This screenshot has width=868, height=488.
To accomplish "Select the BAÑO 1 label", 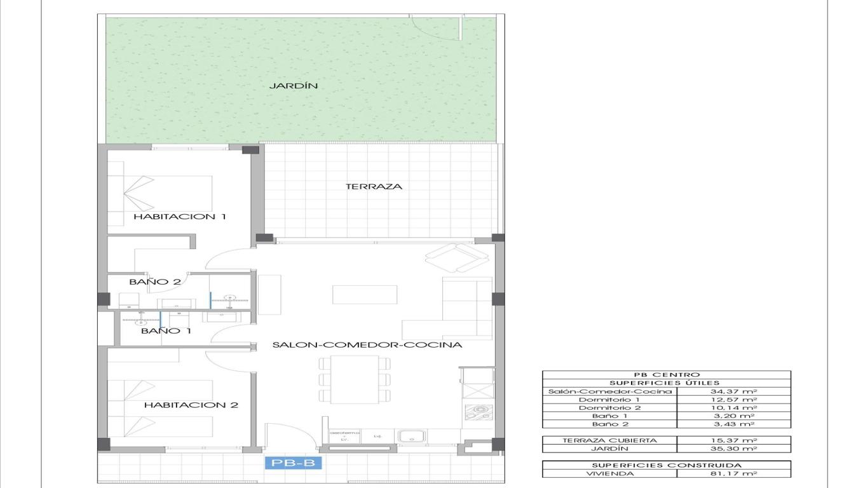I will pyautogui.click(x=166, y=331).
